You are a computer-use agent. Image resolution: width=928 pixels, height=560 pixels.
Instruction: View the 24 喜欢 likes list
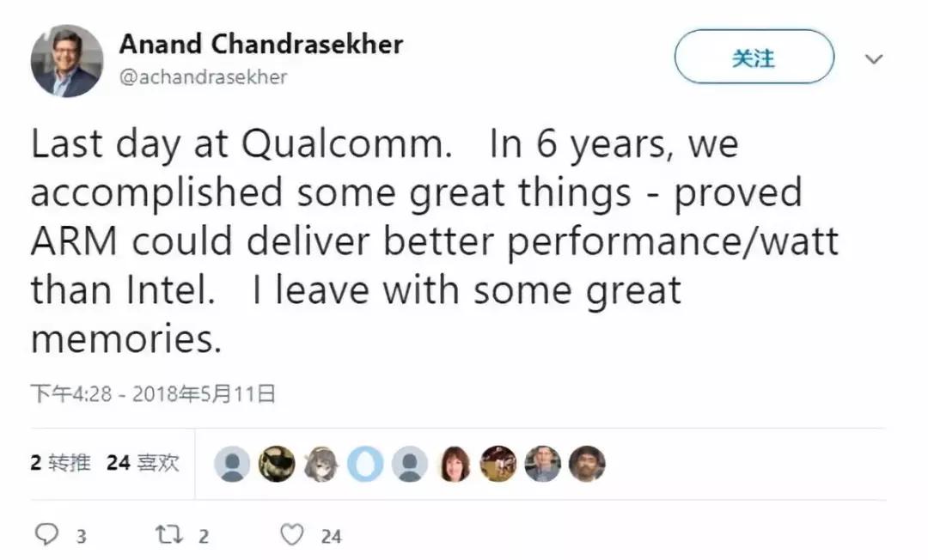pos(143,463)
